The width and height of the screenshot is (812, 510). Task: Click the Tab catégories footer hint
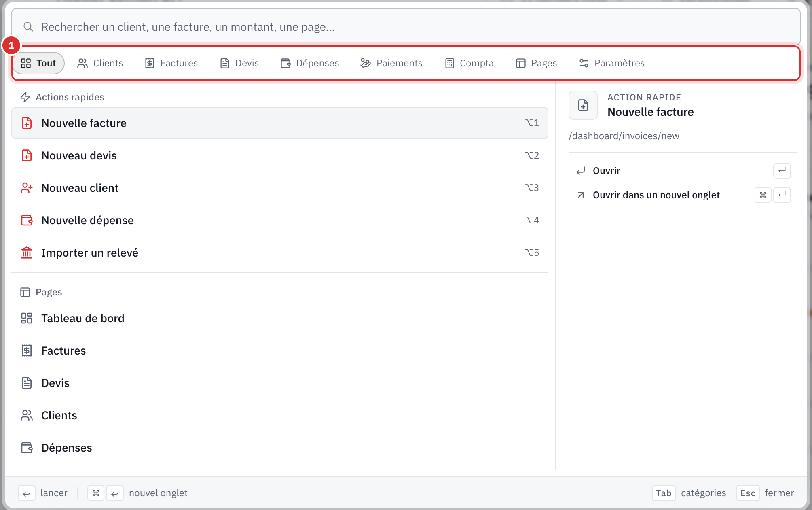(689, 493)
